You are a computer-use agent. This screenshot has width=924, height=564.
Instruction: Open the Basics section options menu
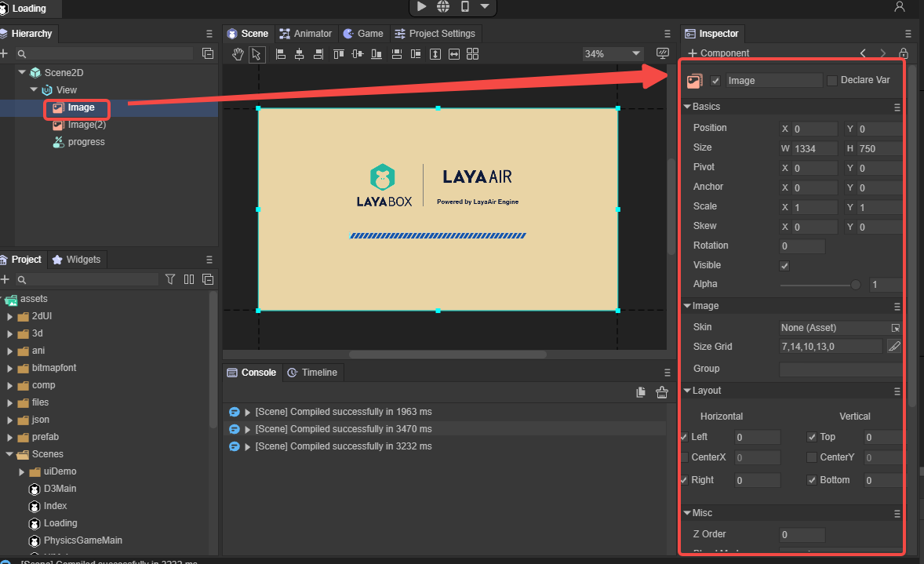coord(897,107)
